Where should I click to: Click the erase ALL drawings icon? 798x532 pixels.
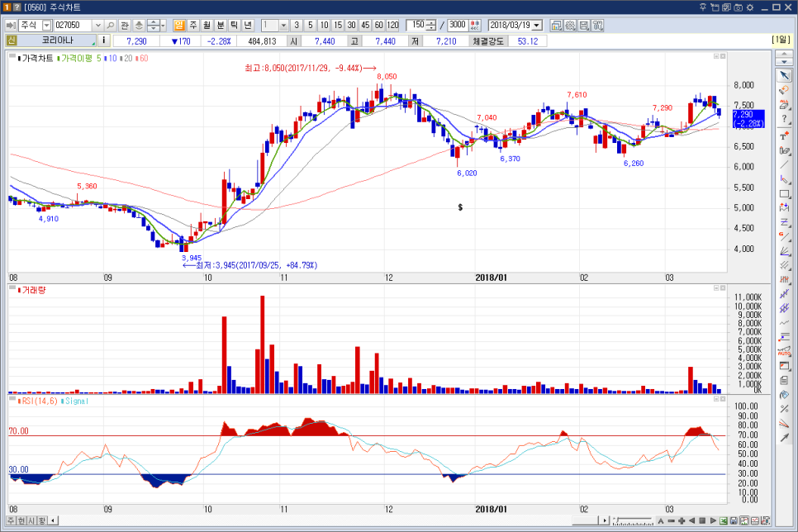tap(784, 105)
